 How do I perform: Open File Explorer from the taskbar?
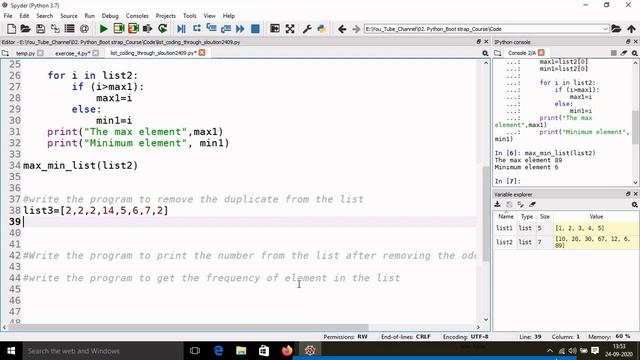pos(241,351)
